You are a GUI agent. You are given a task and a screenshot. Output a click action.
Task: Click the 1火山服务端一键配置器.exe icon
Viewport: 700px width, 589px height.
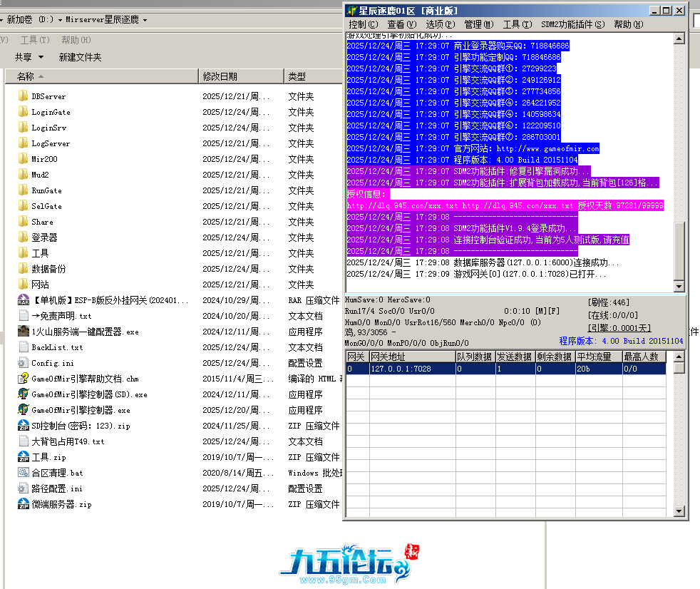pos(23,332)
